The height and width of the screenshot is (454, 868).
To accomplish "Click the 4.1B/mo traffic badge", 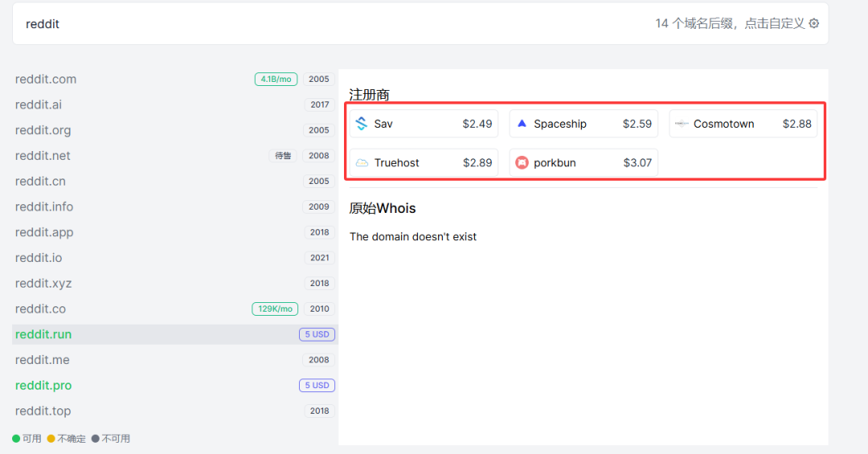I will point(276,80).
